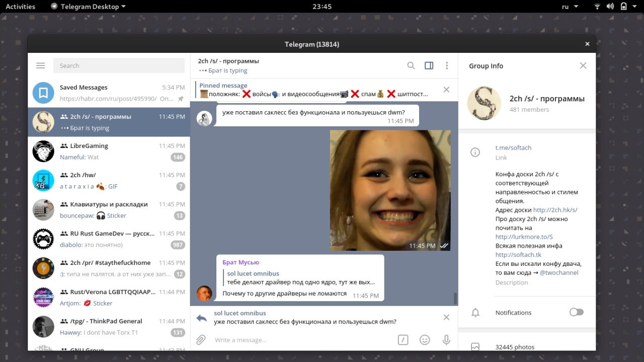Click the RU Rust GameDev gamepad avatar

(43, 239)
